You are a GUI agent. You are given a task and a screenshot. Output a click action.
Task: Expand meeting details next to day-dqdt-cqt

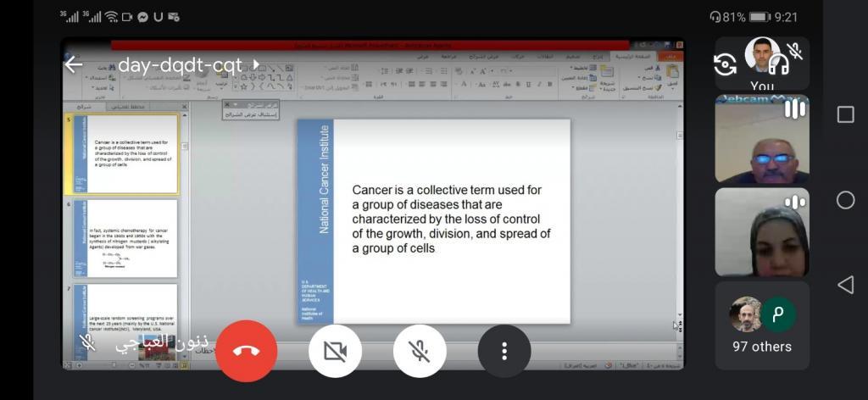tap(256, 65)
